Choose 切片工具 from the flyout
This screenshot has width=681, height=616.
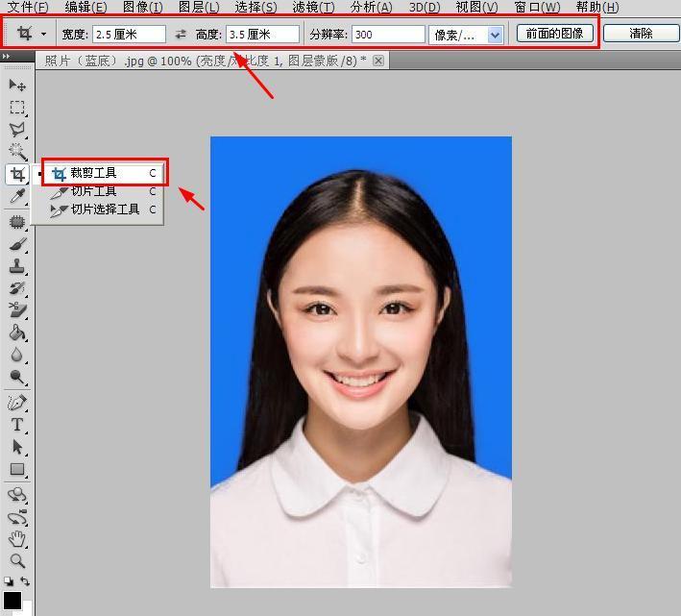pyautogui.click(x=105, y=191)
